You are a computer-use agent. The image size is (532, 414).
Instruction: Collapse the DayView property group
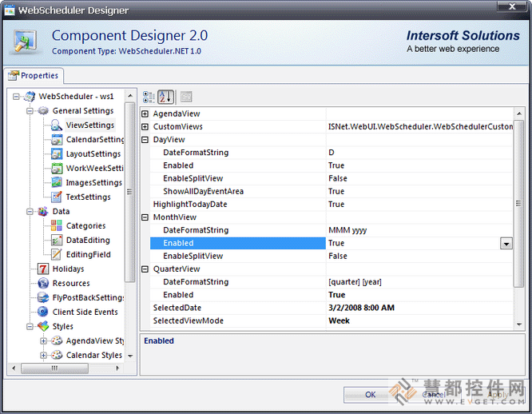[145, 140]
